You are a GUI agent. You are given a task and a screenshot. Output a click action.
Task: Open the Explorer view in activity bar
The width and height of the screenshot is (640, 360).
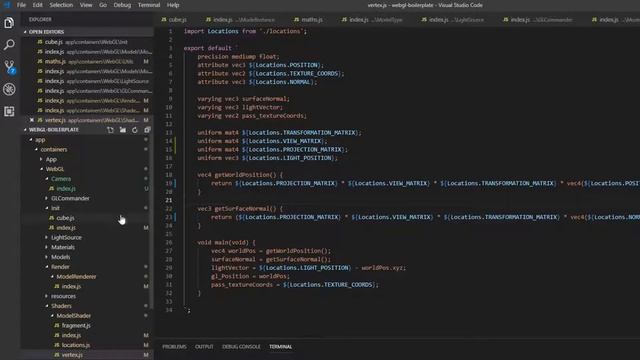9,23
